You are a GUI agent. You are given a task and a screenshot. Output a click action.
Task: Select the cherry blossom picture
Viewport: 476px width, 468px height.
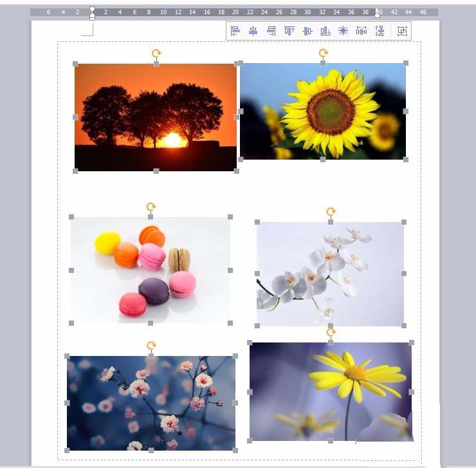[151, 403]
